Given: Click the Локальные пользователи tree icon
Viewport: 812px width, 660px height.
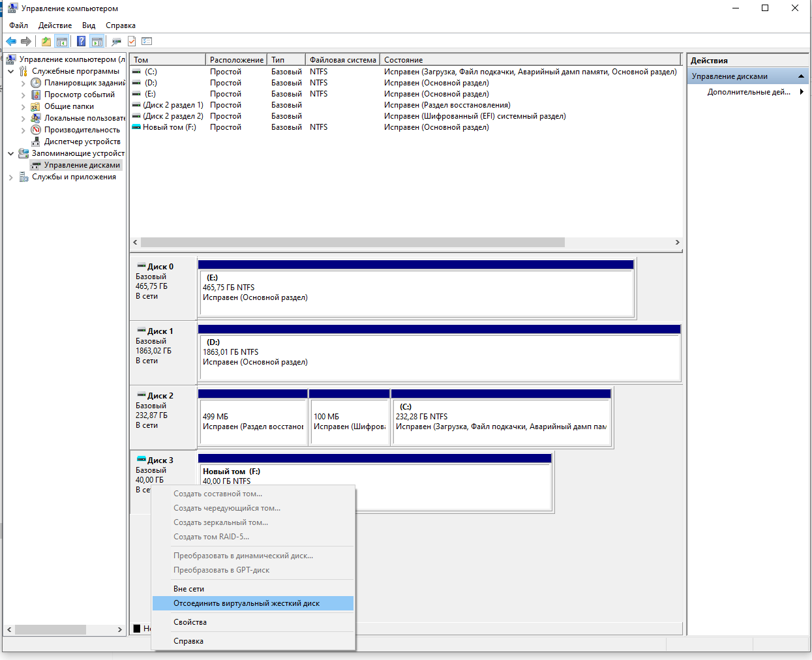Looking at the screenshot, I should (36, 118).
